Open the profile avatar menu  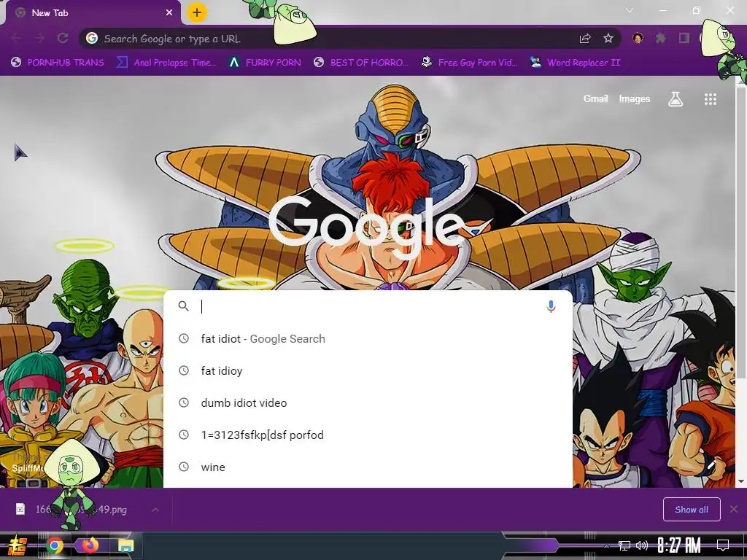(x=638, y=38)
